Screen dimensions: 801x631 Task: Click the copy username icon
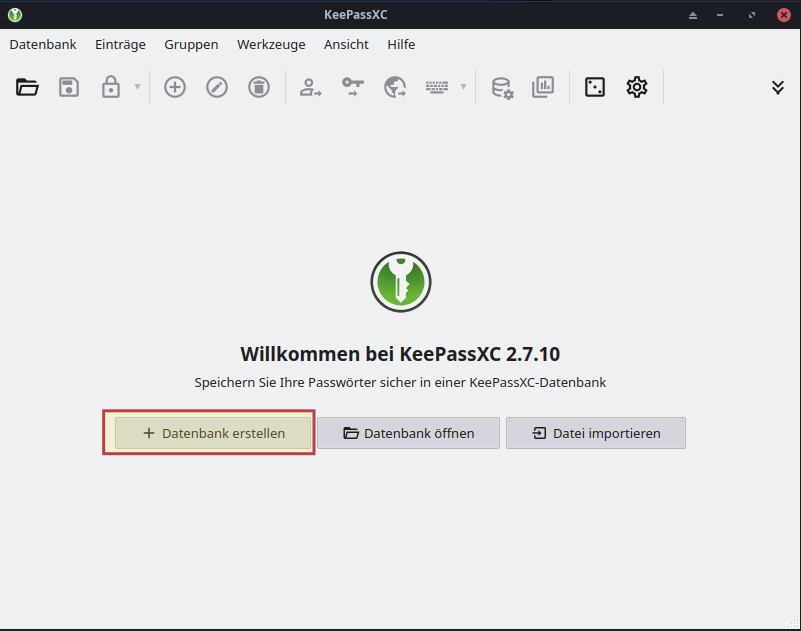point(311,87)
